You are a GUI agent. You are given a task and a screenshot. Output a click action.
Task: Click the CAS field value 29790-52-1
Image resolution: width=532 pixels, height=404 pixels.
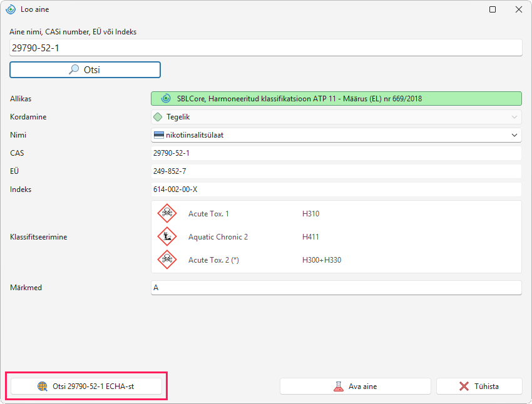[x=336, y=153]
